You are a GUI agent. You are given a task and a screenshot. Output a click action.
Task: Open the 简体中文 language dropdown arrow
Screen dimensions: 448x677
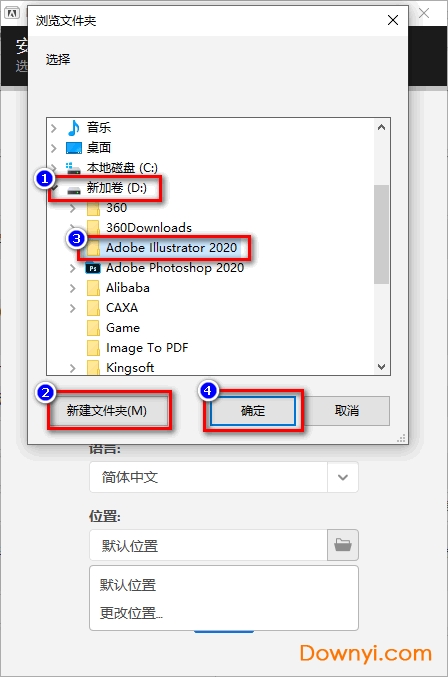(343, 477)
